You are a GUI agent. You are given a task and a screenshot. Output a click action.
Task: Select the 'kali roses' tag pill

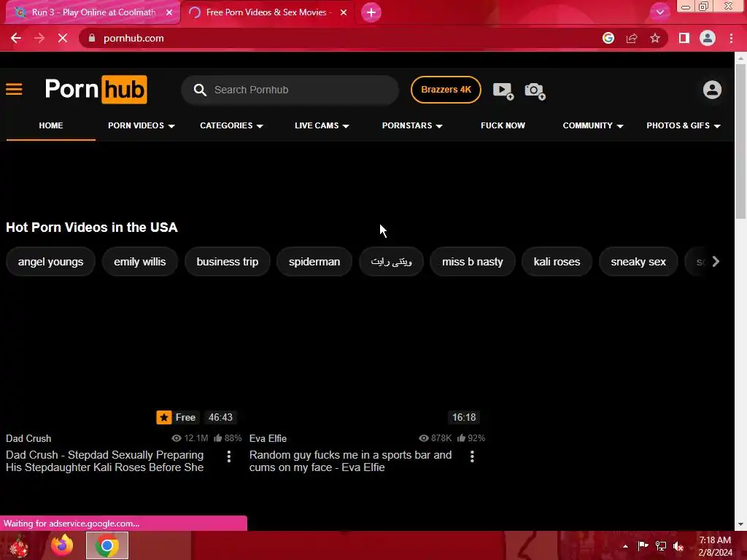pos(557,262)
